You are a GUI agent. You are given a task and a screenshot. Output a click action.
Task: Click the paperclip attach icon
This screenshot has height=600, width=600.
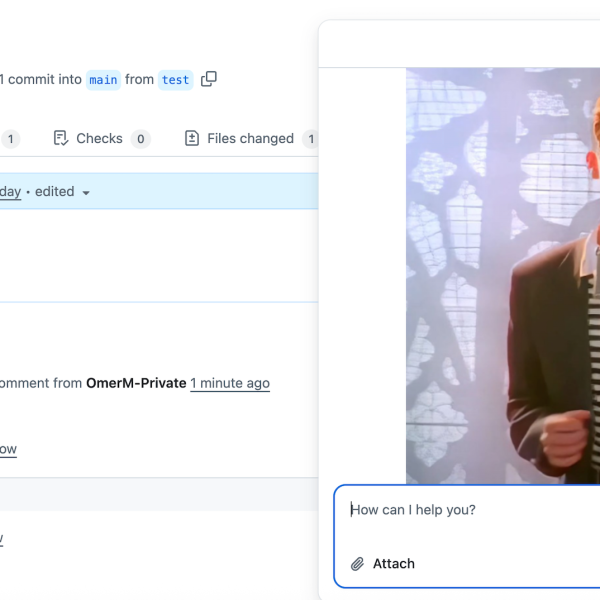[357, 564]
